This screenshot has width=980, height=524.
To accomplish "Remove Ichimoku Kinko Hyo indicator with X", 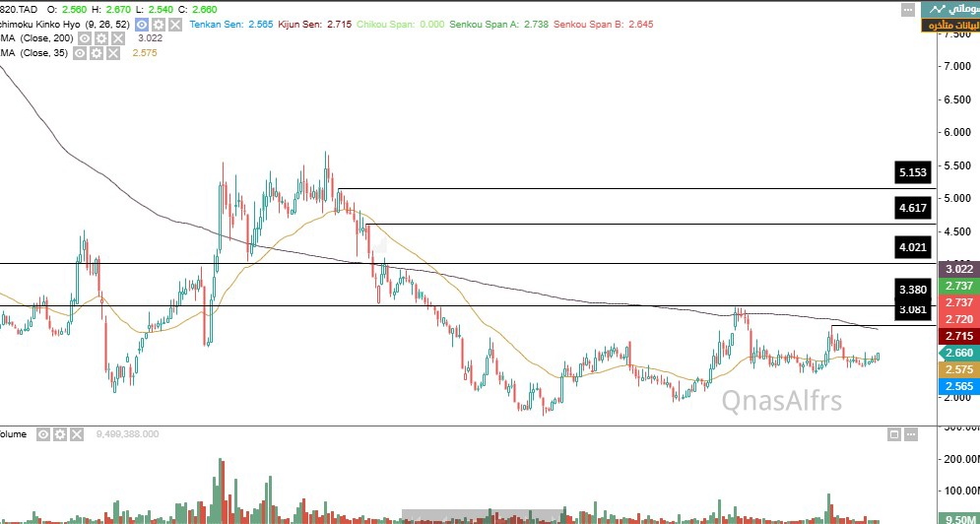I will 175,25.
